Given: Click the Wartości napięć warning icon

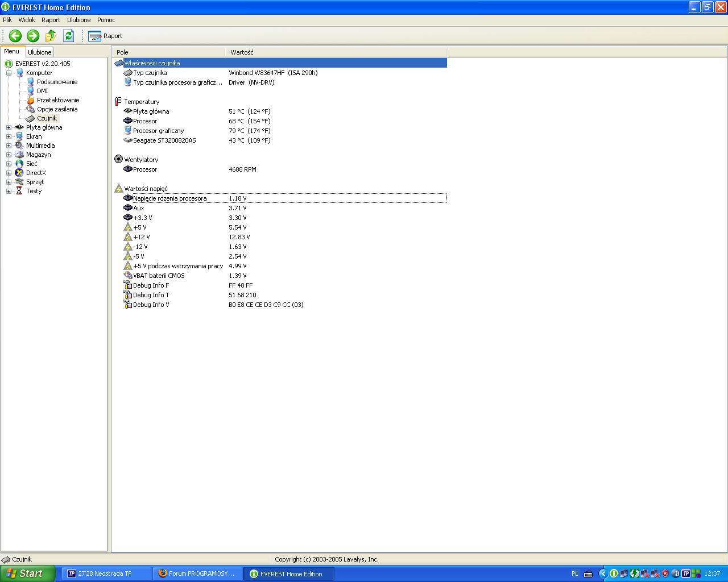Looking at the screenshot, I should (x=118, y=189).
